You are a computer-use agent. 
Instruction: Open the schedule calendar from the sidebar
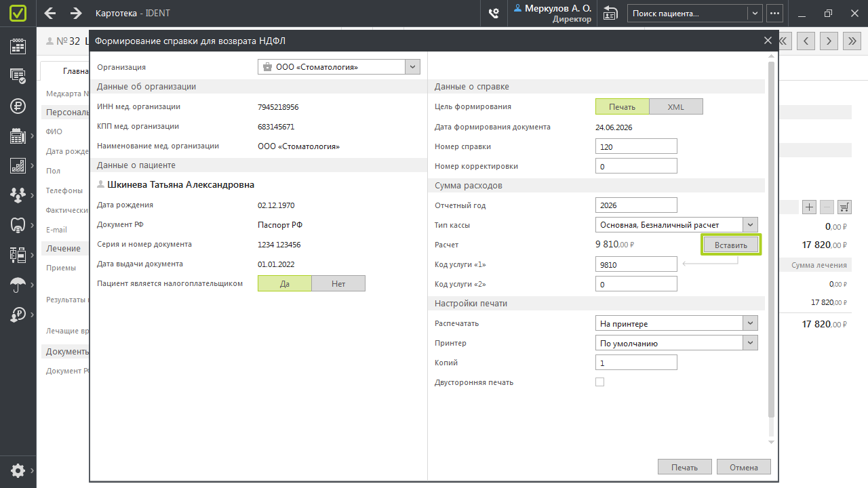(x=18, y=46)
